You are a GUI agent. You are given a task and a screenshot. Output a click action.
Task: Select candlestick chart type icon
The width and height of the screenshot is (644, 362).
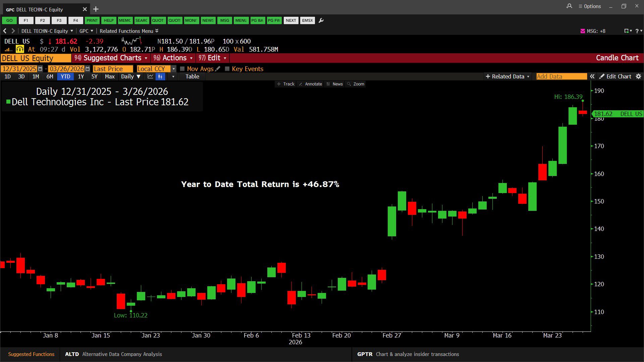(160, 76)
